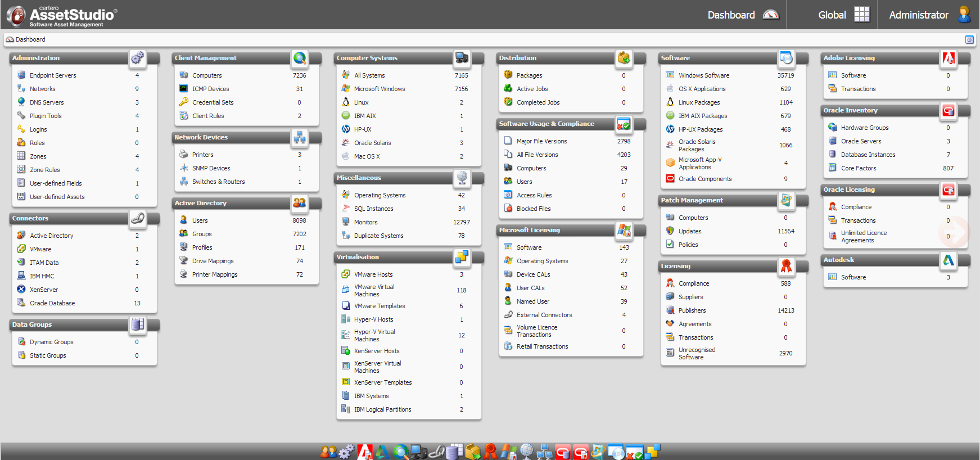Open VMware Hosts in Virtualisation
The width and height of the screenshot is (980, 460).
[x=373, y=274]
